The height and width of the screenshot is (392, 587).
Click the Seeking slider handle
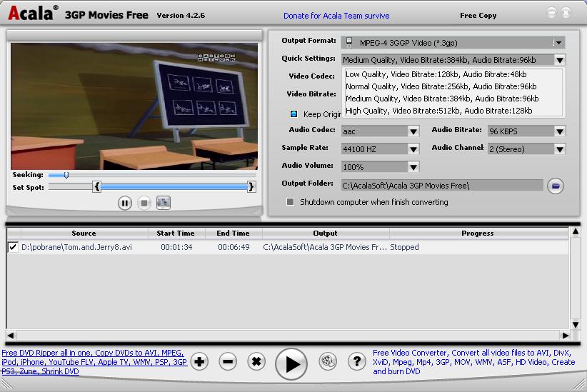[x=66, y=175]
